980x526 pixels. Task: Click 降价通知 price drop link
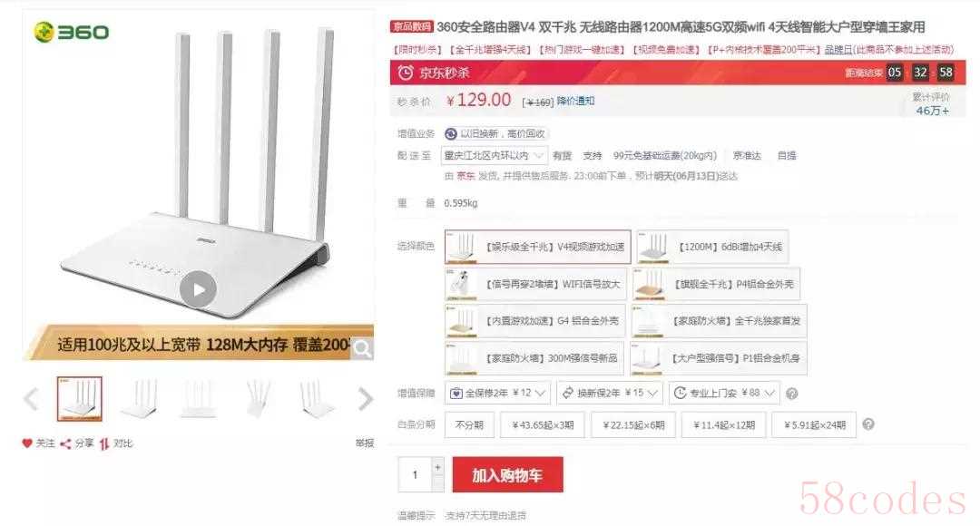[x=575, y=101]
